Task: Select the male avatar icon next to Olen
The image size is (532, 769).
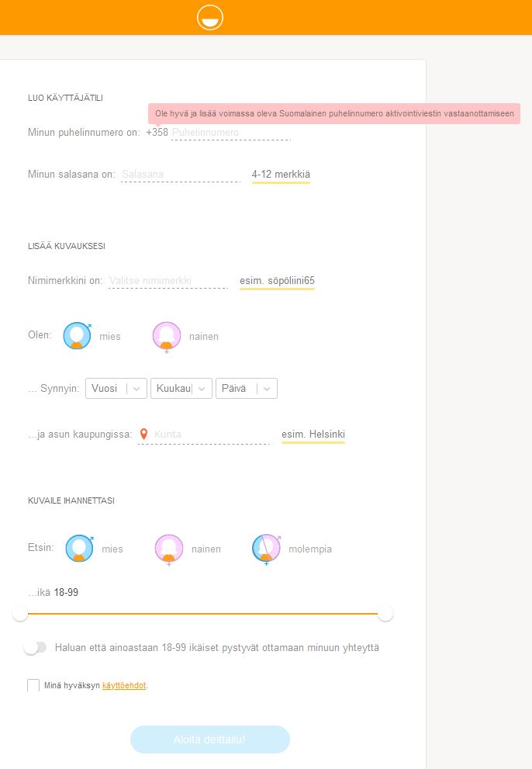Action: (77, 336)
